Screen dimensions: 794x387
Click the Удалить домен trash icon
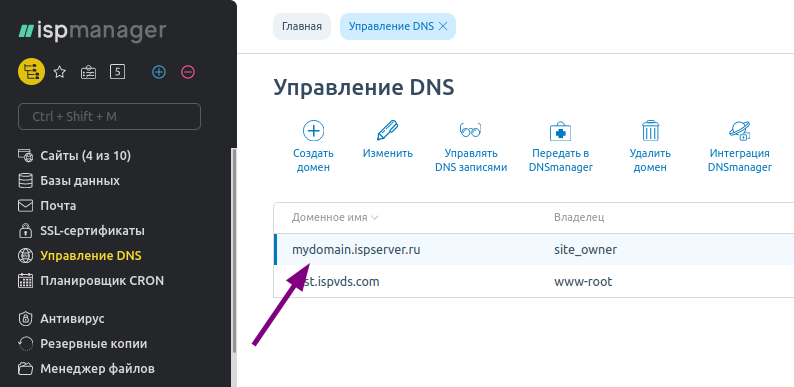click(x=650, y=131)
